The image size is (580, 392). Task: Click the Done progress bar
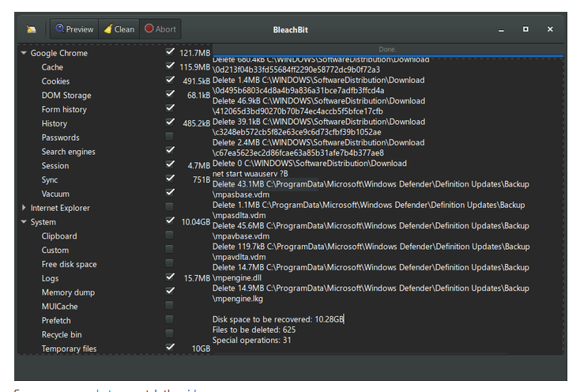[388, 50]
